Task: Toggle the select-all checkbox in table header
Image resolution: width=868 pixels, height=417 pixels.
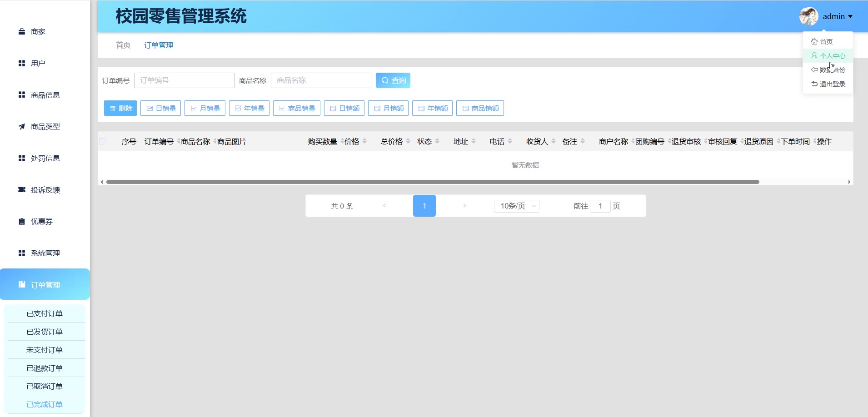Action: pyautogui.click(x=102, y=142)
